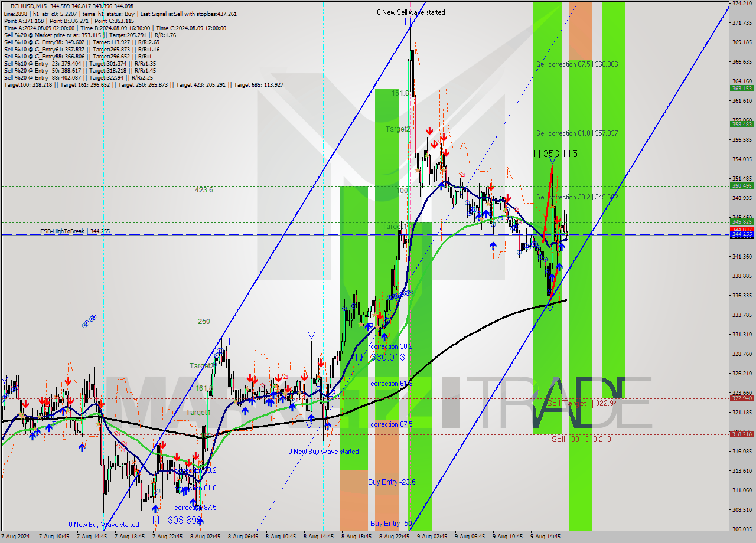Click the 'Point A:371.168' info line

(69, 21)
